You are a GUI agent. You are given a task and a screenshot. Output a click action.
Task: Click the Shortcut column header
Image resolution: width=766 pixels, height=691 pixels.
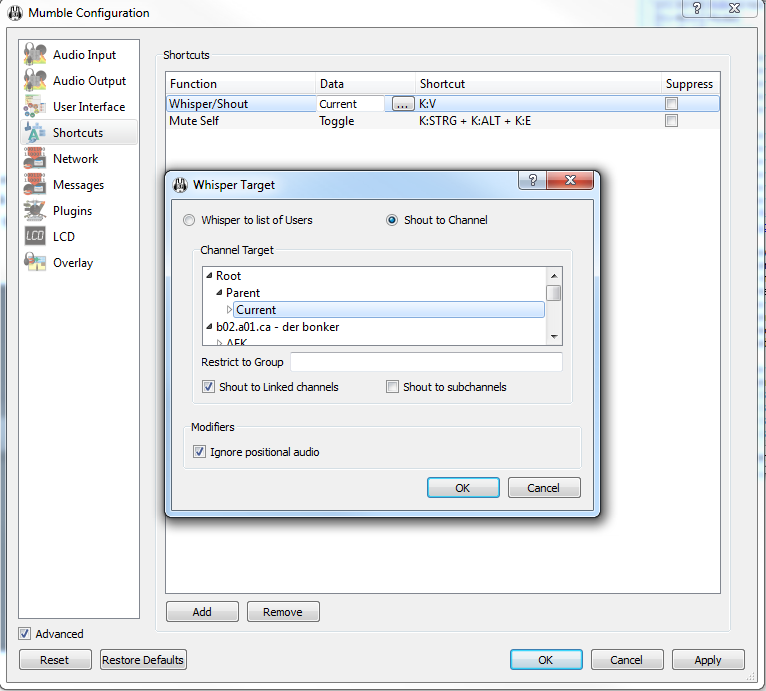coord(538,84)
